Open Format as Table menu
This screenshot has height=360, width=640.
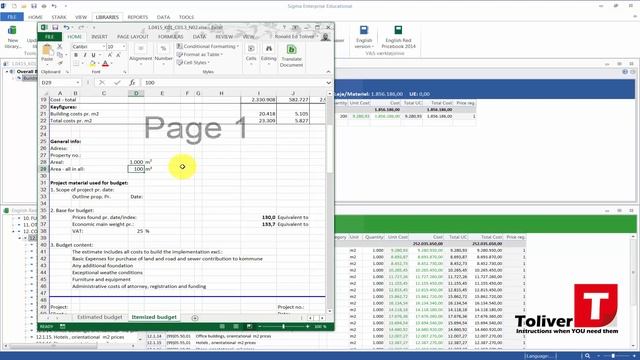point(200,54)
